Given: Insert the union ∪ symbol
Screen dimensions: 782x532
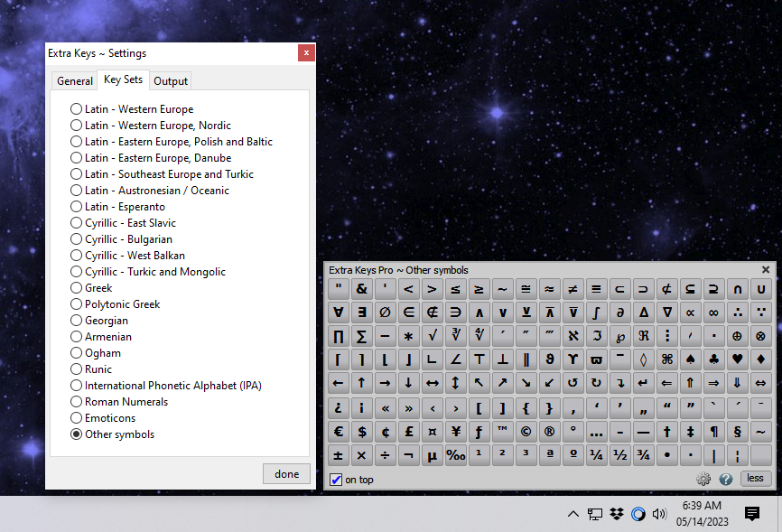Looking at the screenshot, I should coord(760,289).
